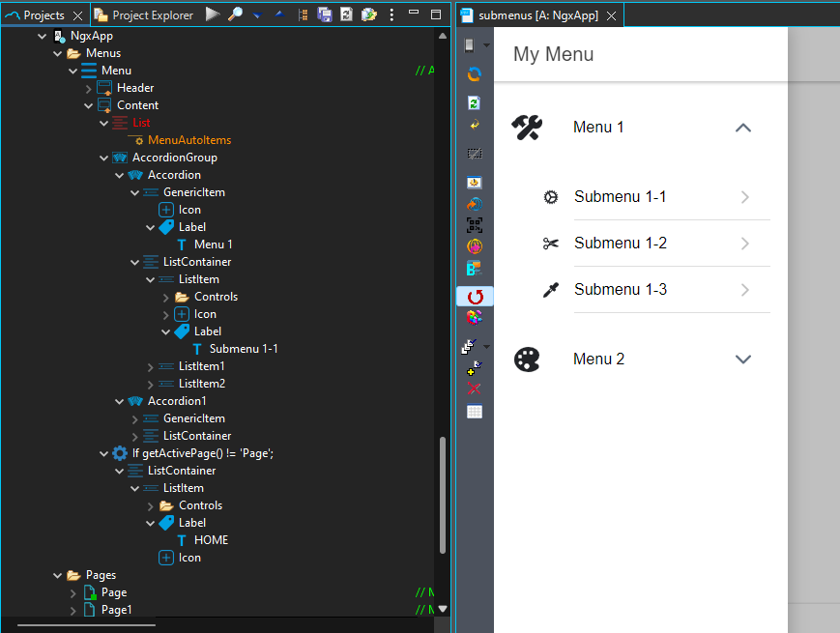Click the Save All floppy disks icon
Image resolution: width=840 pixels, height=633 pixels.
point(325,14)
